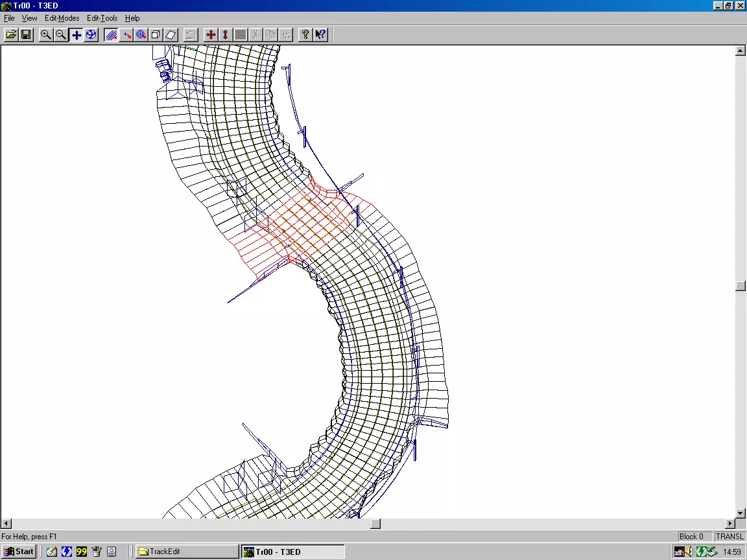
Task: Select the blue point with red arrow mode
Action: [126, 35]
